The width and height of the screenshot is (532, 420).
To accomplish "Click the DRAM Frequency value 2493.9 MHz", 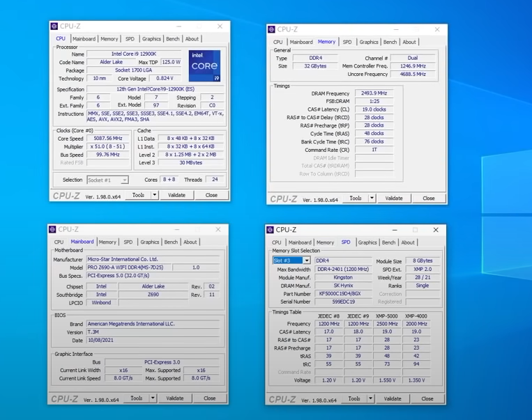I will [374, 93].
